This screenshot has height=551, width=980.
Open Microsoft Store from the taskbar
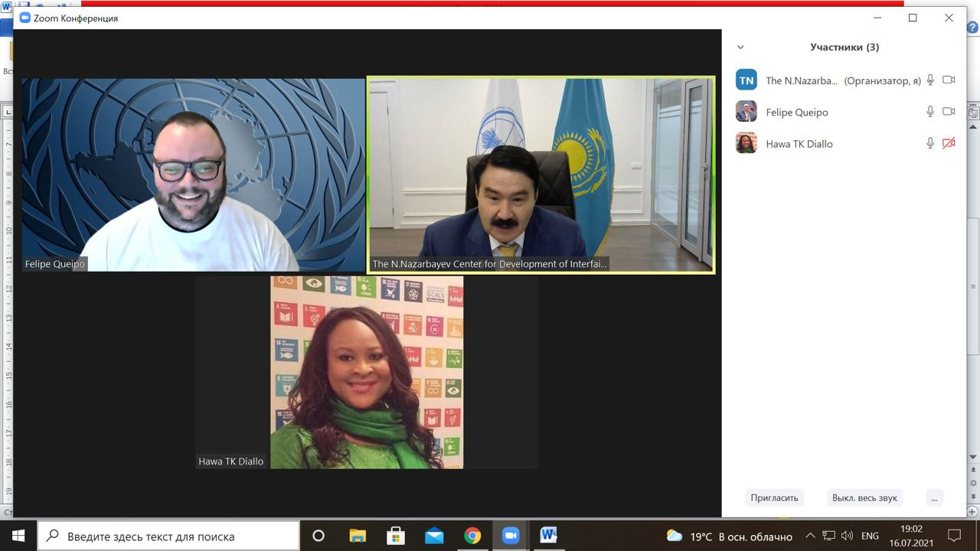(396, 536)
